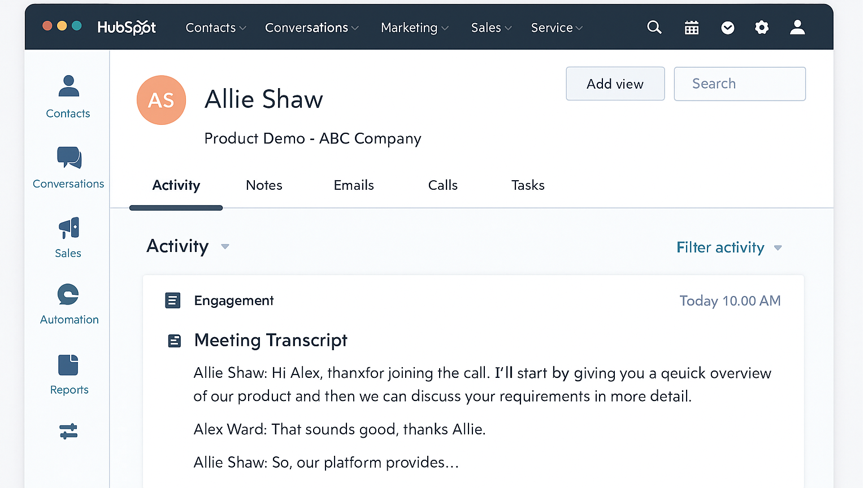Select the Conversations chat icon in sidebar
Screen dimensions: 868x488
point(68,158)
